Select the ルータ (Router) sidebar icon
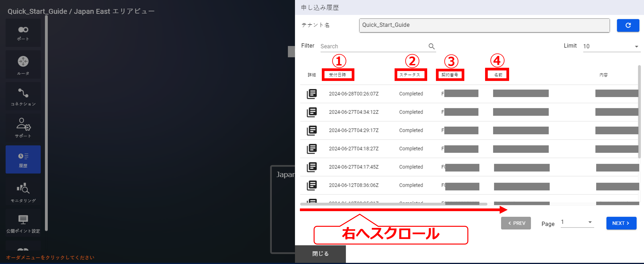This screenshot has width=644, height=264. [x=23, y=65]
